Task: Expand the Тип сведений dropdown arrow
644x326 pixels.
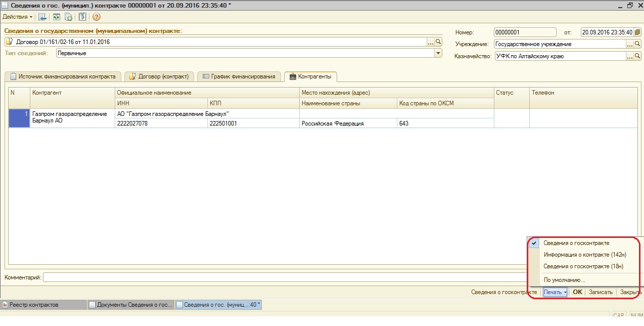Action: pos(438,53)
